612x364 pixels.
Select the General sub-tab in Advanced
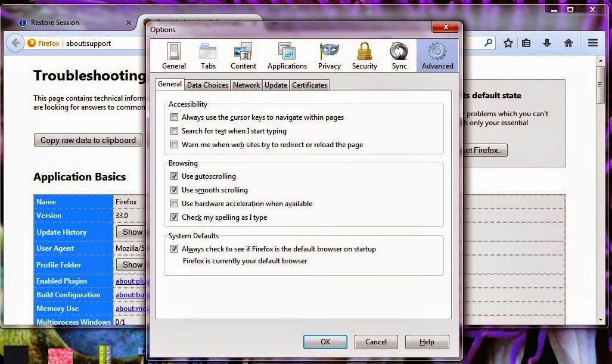(x=170, y=84)
